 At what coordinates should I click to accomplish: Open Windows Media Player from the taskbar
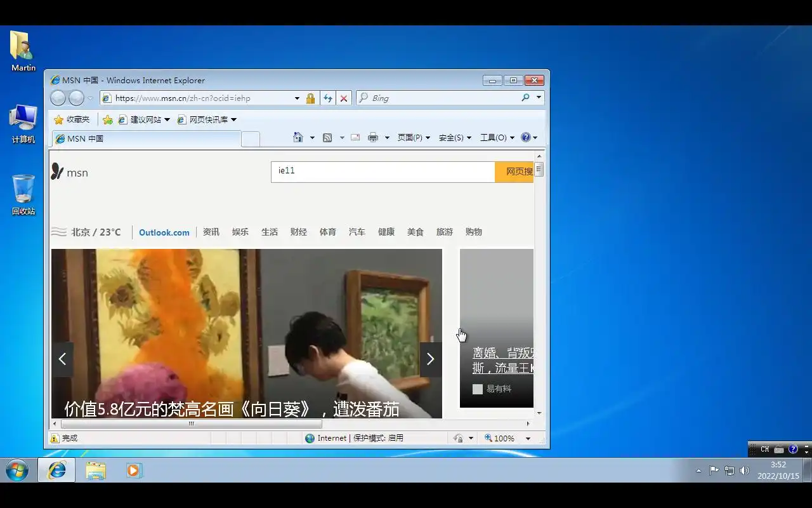coord(134,471)
